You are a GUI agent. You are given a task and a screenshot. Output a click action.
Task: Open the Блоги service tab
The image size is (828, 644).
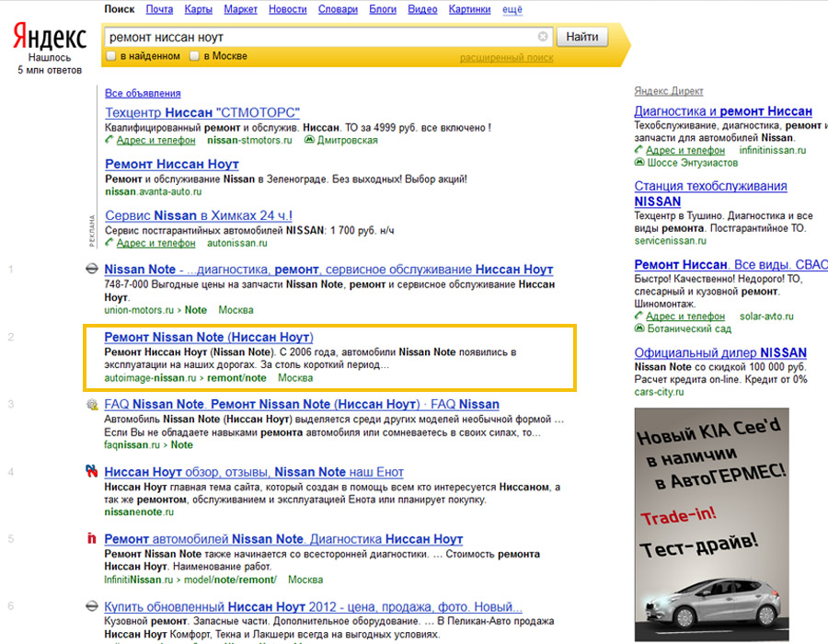[383, 9]
